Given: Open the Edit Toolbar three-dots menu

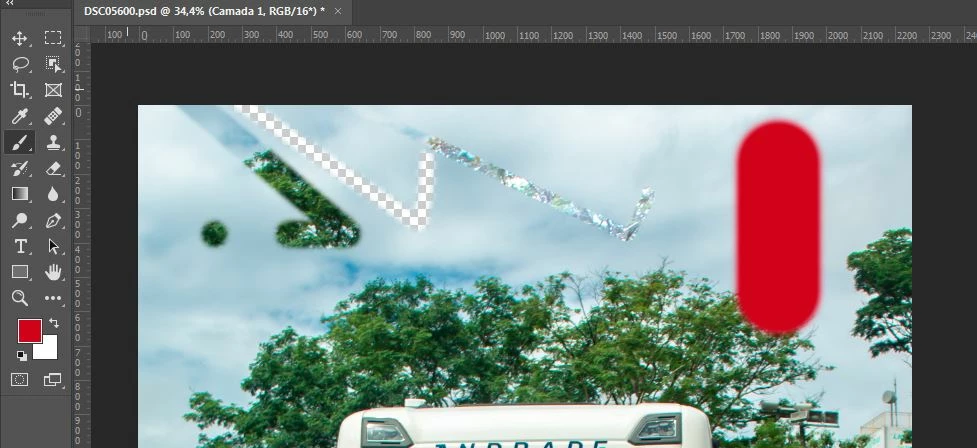Looking at the screenshot, I should pyautogui.click(x=53, y=298).
